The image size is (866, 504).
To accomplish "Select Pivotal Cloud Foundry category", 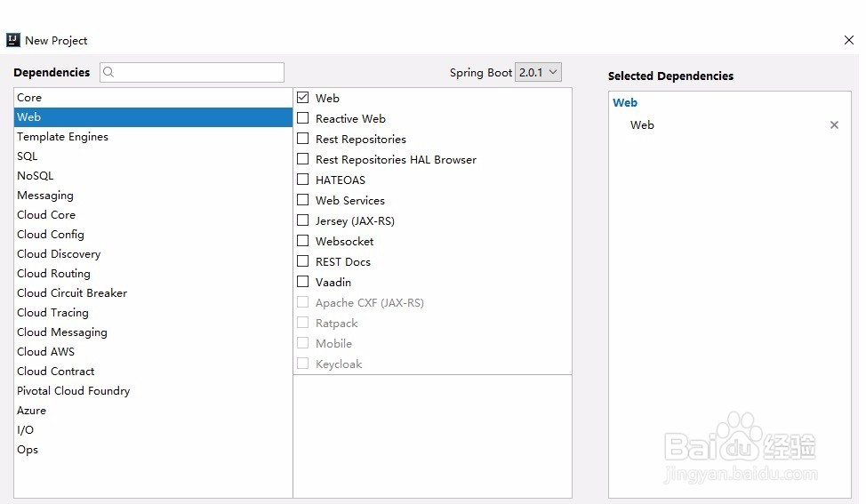I will coord(73,391).
